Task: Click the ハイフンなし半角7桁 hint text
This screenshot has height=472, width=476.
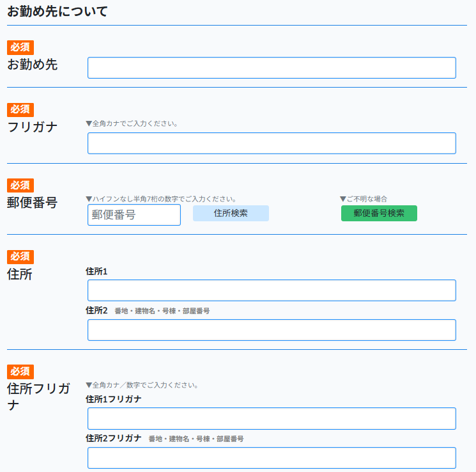Action: click(161, 199)
